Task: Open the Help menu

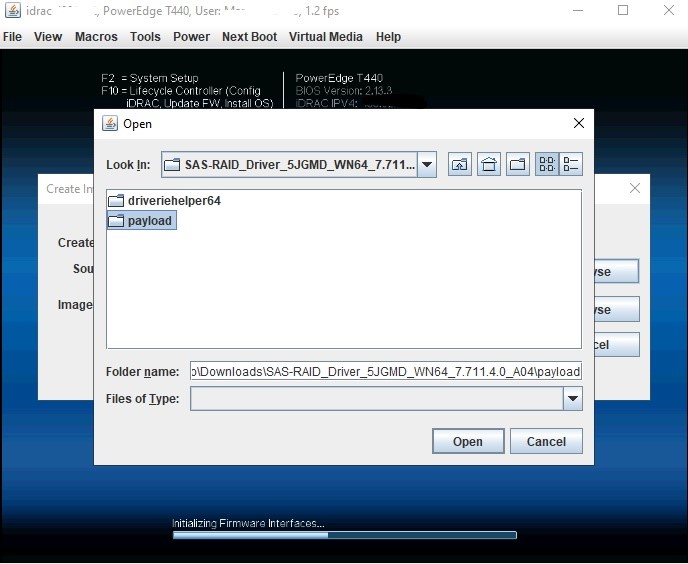Action: [x=388, y=37]
